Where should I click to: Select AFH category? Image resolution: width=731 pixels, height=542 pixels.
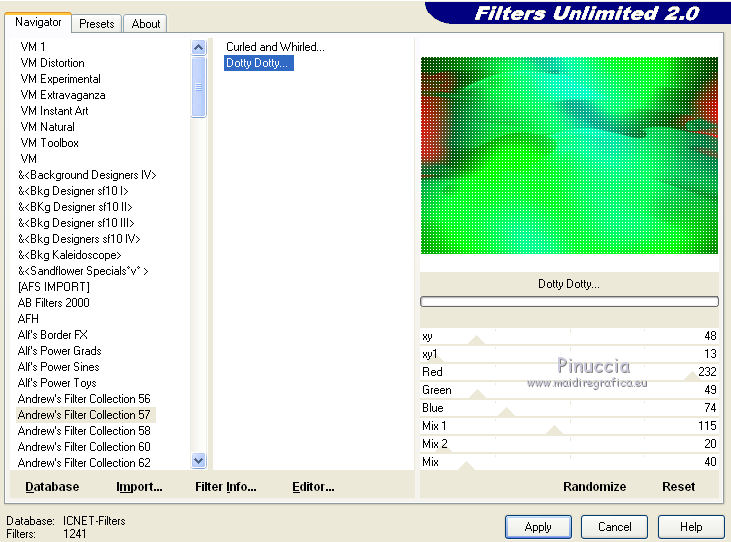[28, 319]
